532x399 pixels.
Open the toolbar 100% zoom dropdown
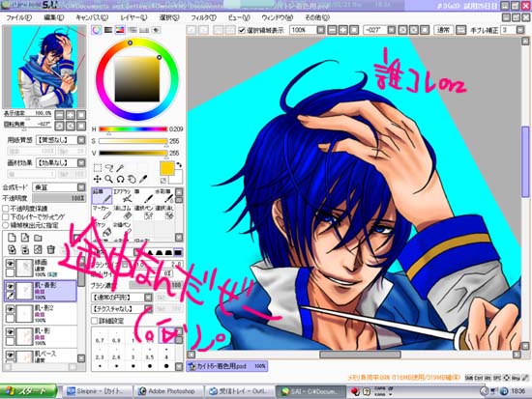point(321,30)
